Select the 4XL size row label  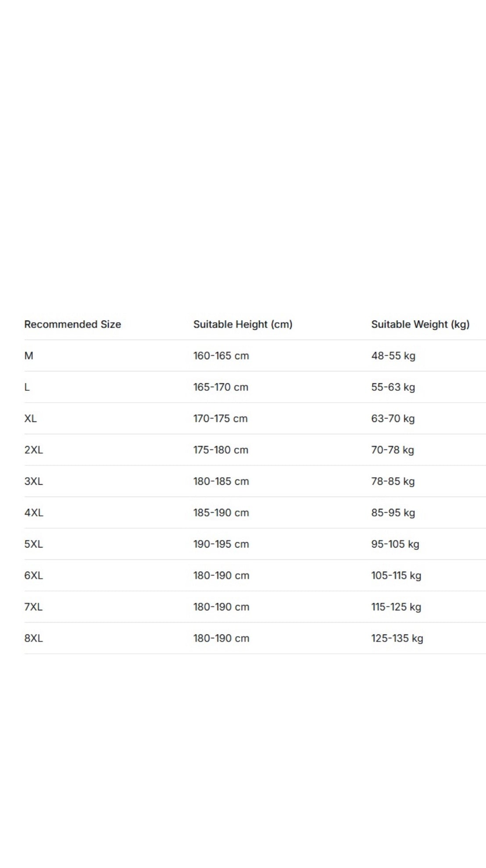point(34,513)
